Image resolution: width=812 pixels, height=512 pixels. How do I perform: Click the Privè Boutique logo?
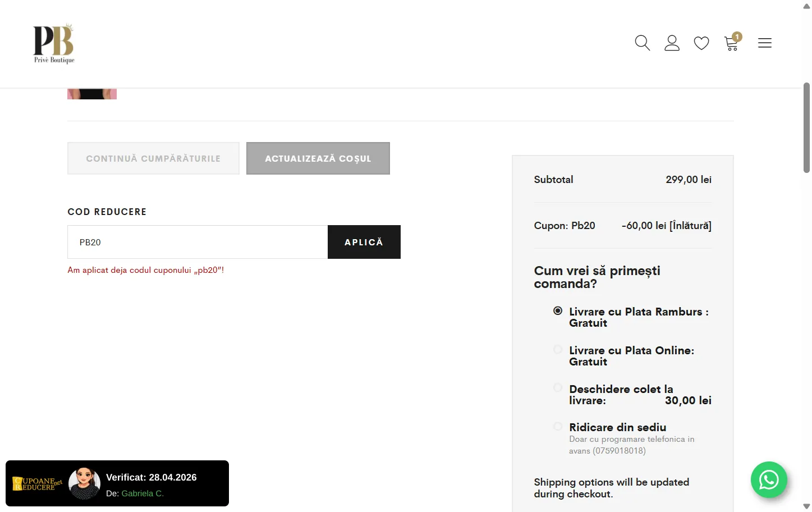(54, 44)
